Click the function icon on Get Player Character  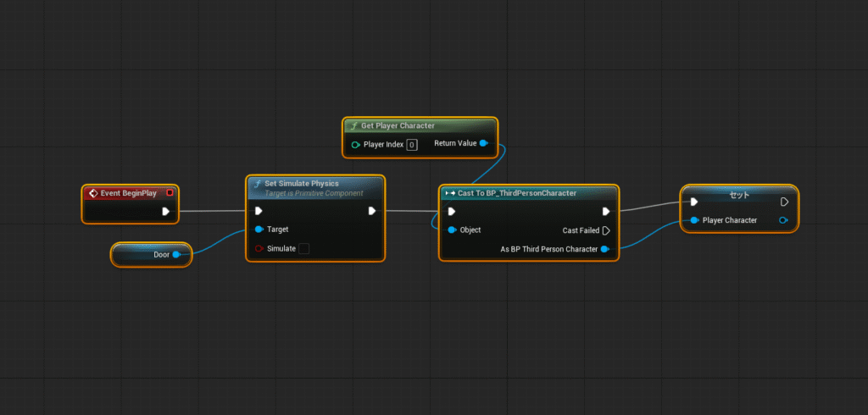(x=353, y=126)
